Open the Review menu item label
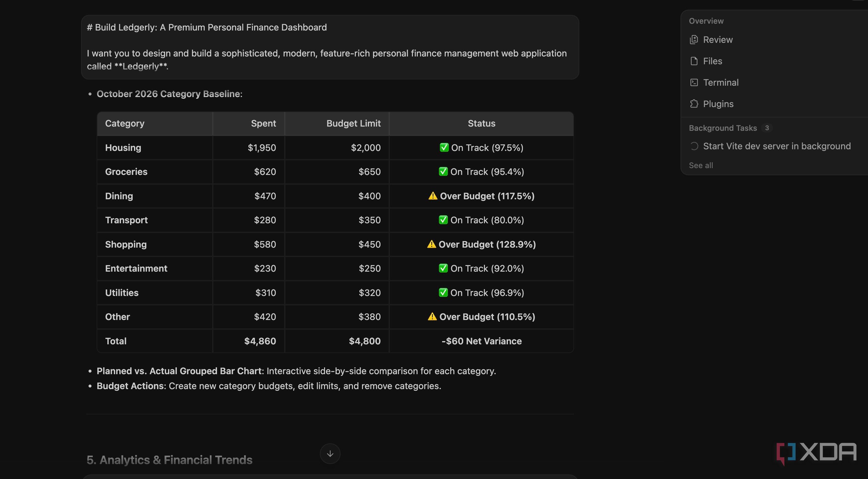The image size is (868, 479). (718, 40)
